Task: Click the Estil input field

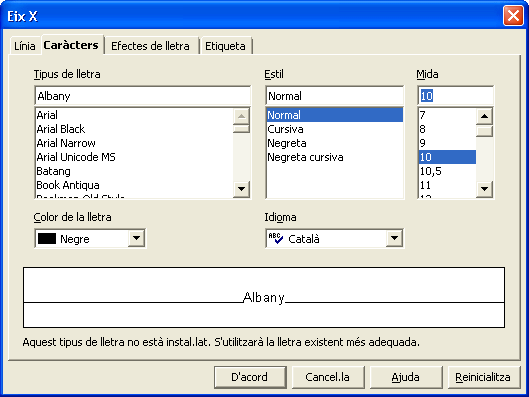Action: coord(335,96)
